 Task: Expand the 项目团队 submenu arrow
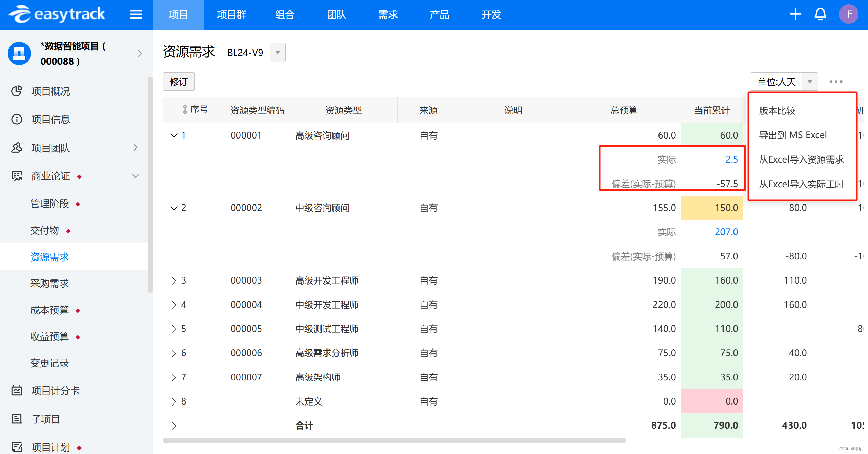pyautogui.click(x=136, y=147)
